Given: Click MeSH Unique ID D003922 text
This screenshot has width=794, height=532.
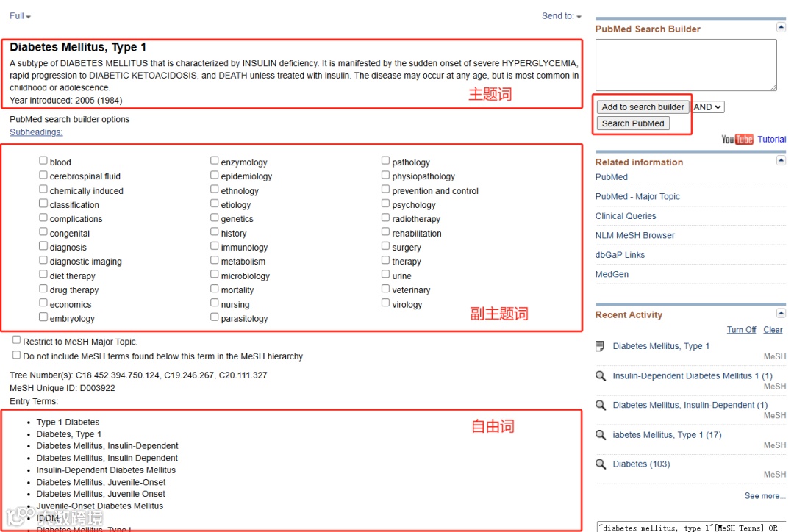Looking at the screenshot, I should (x=62, y=388).
